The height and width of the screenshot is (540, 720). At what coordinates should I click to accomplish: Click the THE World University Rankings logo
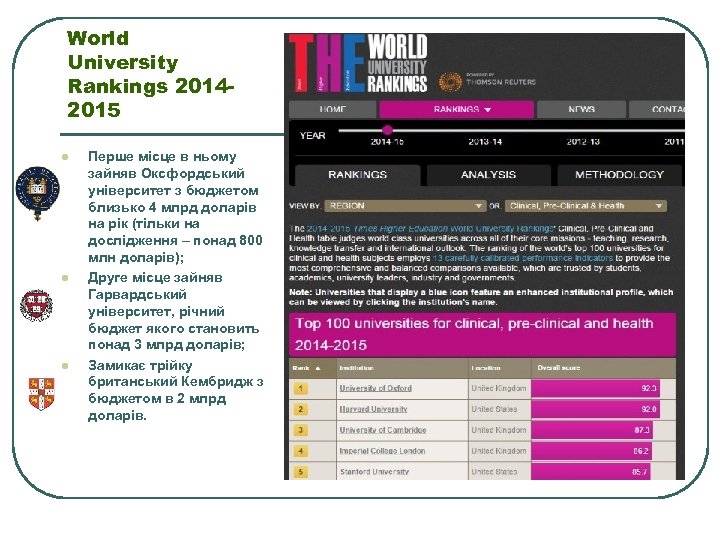click(358, 63)
